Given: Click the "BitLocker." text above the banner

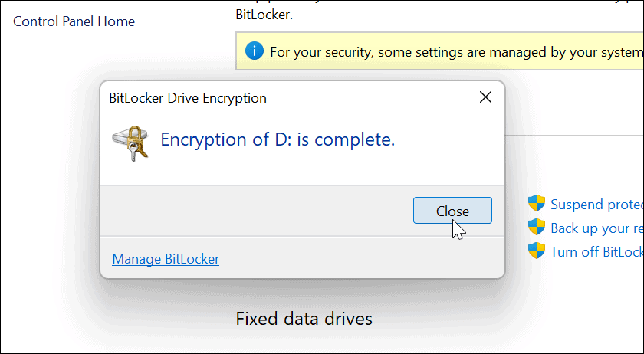Looking at the screenshot, I should point(264,15).
